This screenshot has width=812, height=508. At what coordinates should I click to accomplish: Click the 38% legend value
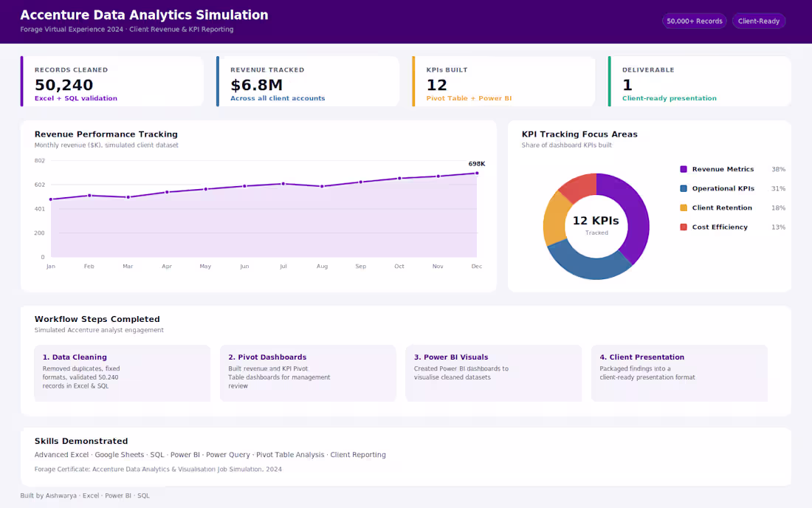778,169
